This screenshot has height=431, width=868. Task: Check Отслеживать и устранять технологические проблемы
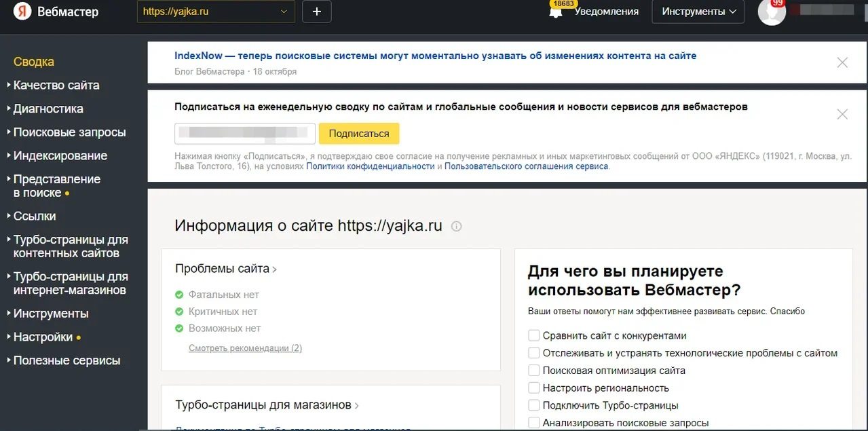pos(534,353)
